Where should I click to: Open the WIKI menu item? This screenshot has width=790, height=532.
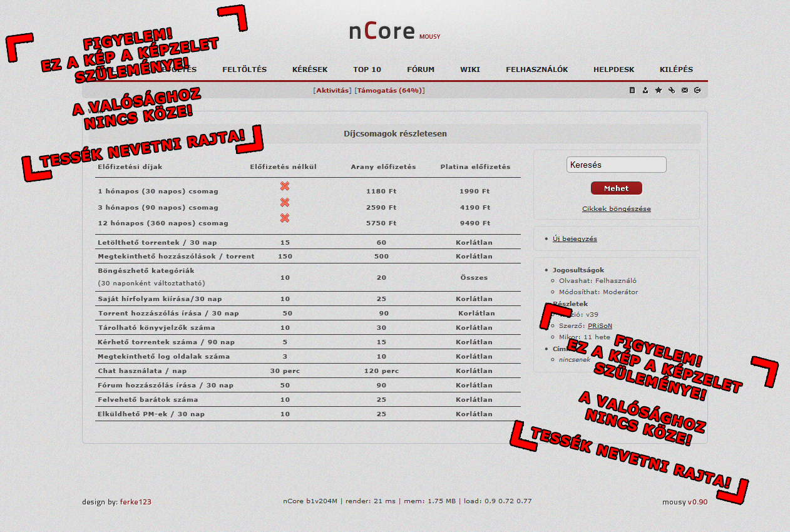[x=470, y=69]
